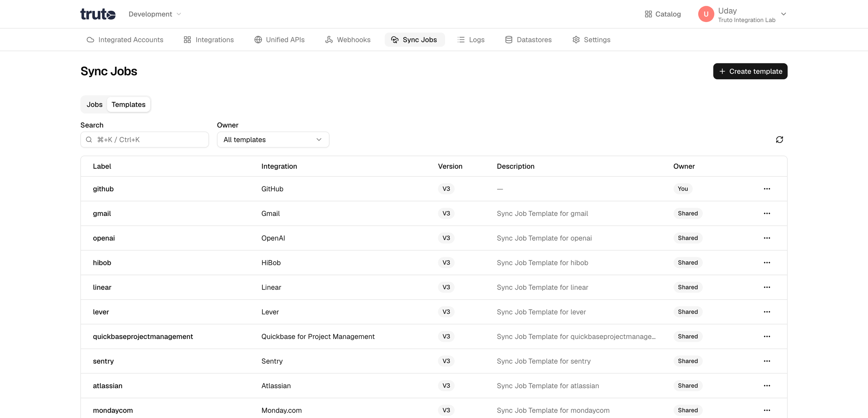The width and height of the screenshot is (868, 418).
Task: Click the Label column header
Action: coord(102,166)
